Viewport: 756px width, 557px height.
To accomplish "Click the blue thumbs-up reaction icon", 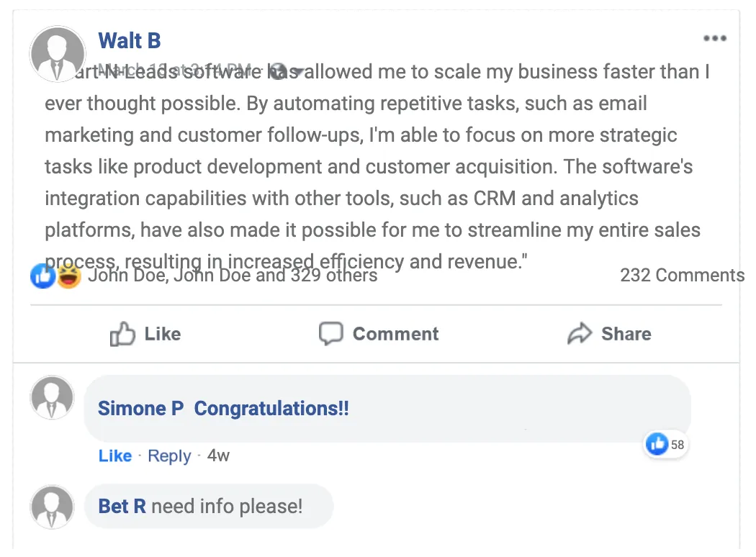I will 43,276.
